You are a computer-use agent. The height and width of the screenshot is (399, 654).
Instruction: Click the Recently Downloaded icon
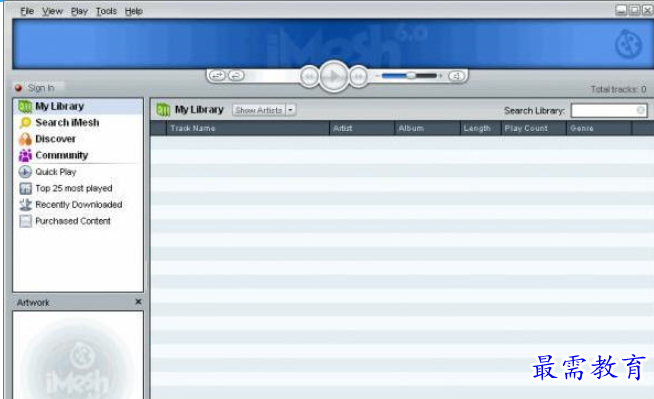[x=25, y=204]
